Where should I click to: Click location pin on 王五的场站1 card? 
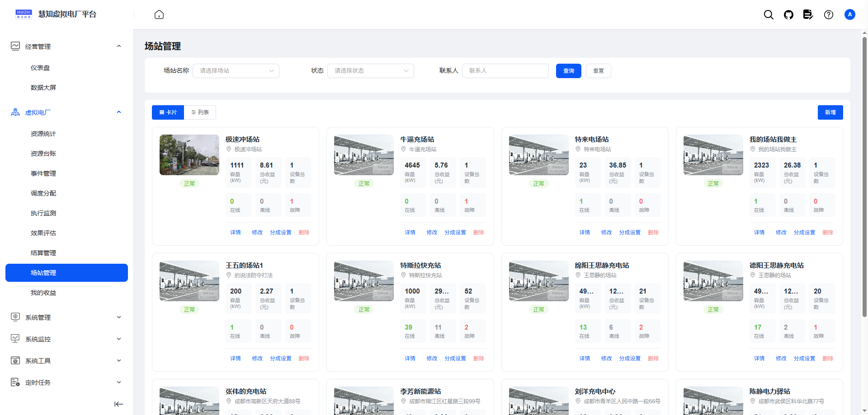pyautogui.click(x=229, y=275)
